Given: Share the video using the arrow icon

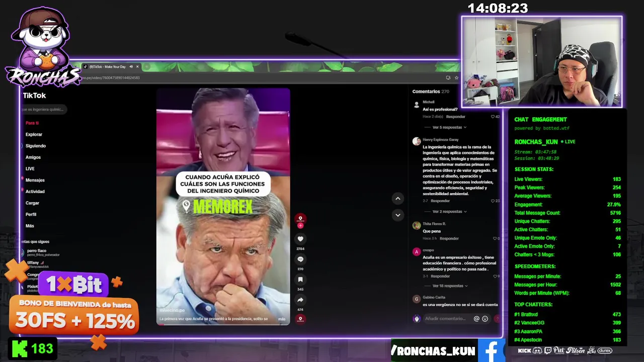Looking at the screenshot, I should [x=300, y=300].
